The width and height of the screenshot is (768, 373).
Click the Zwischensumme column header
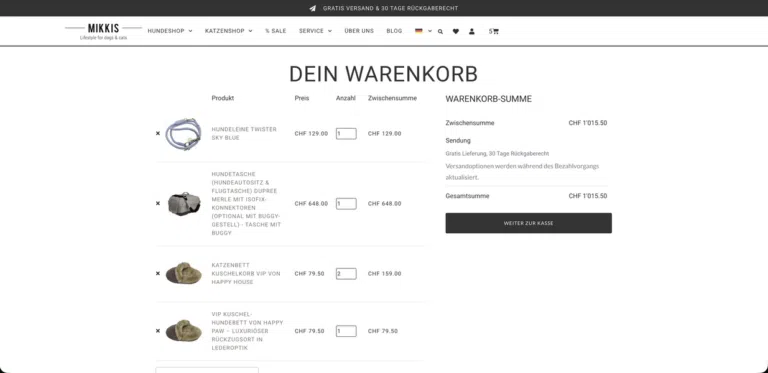392,98
